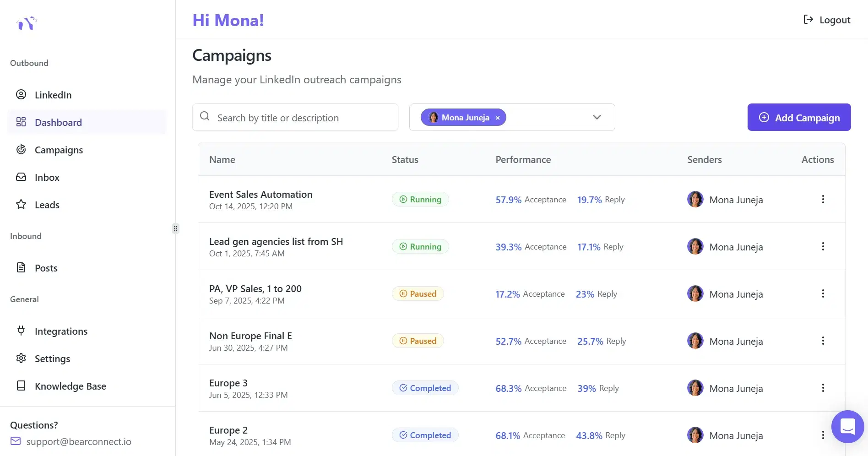Open actions menu for Event Sales Automation
This screenshot has height=456, width=868.
pyautogui.click(x=823, y=199)
